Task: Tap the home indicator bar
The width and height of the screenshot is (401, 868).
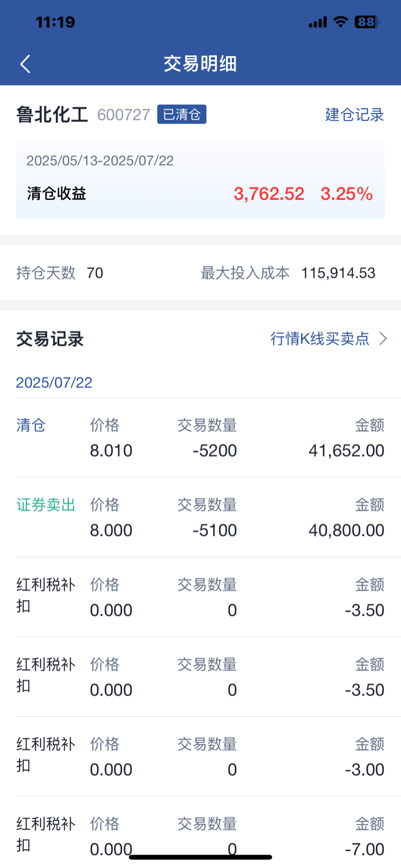Action: click(x=200, y=857)
